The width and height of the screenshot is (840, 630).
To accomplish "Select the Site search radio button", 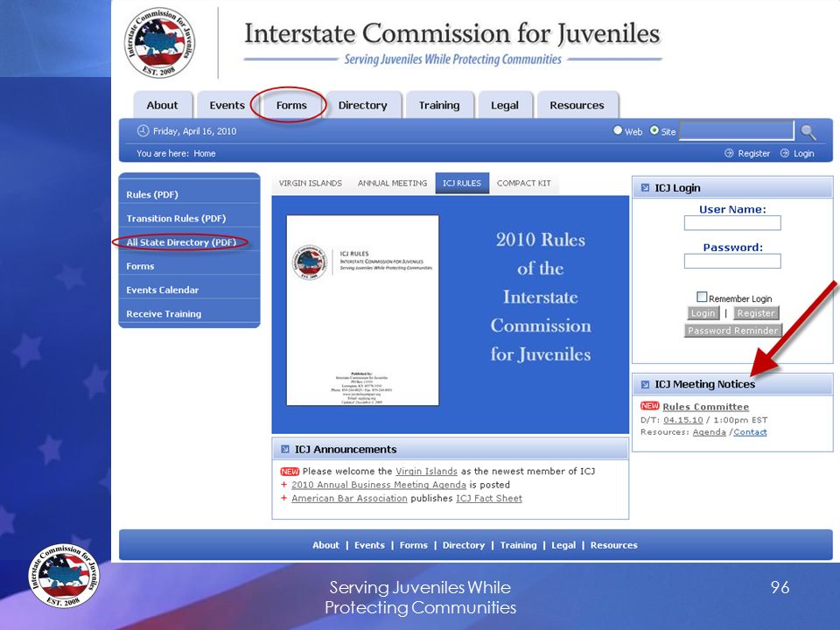I will (x=654, y=130).
